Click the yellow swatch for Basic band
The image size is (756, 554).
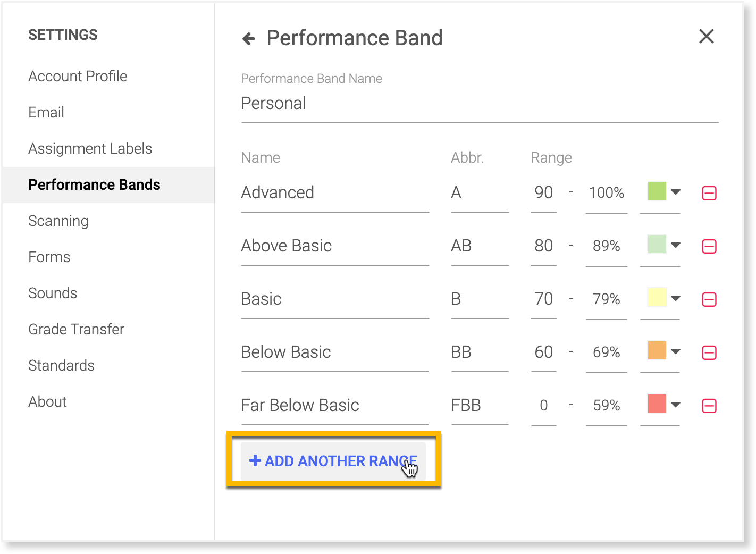pyautogui.click(x=657, y=297)
